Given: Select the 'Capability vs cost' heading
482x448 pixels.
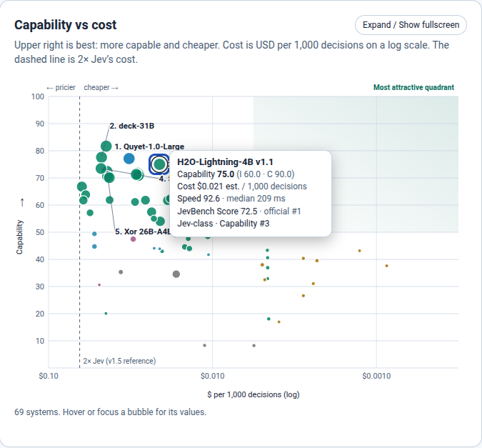Looking at the screenshot, I should point(65,25).
